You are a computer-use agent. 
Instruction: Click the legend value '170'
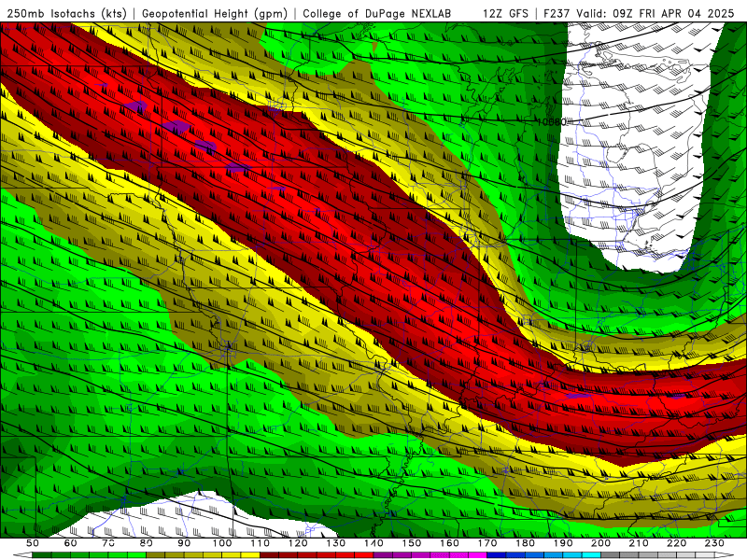[486, 543]
